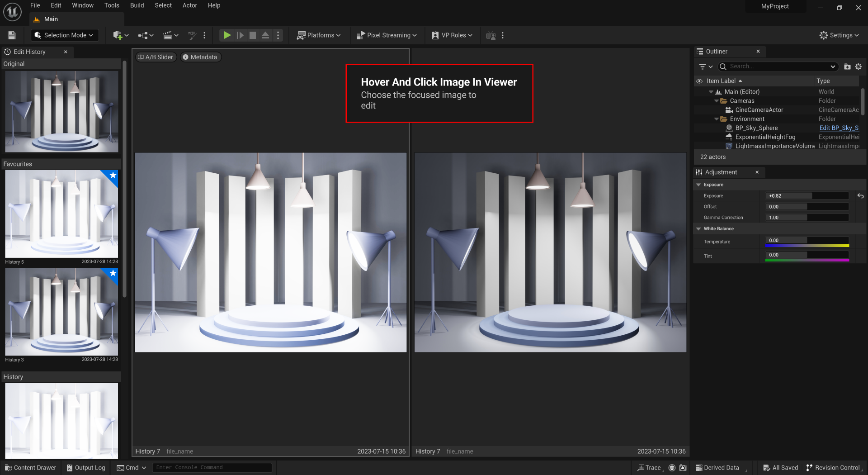The image size is (868, 475).
Task: Open the Actor menu
Action: (x=190, y=5)
